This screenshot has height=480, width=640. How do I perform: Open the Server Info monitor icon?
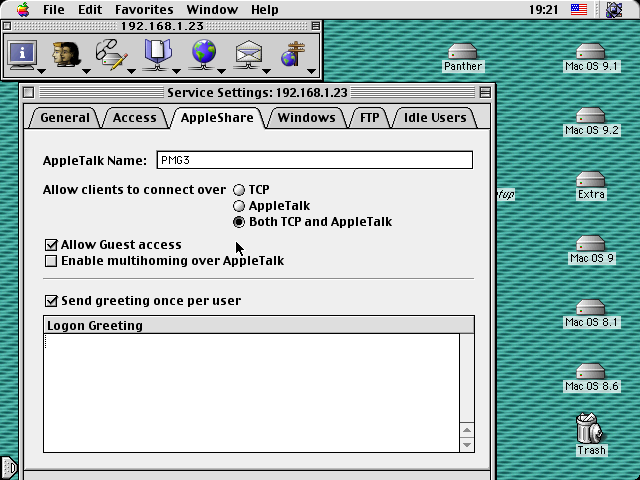[22, 54]
